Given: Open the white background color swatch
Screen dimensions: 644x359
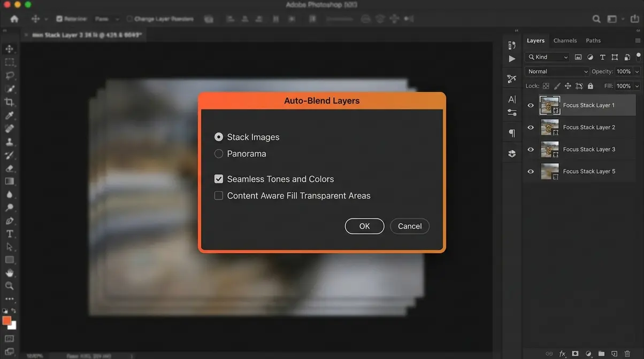Looking at the screenshot, I should tap(13, 325).
